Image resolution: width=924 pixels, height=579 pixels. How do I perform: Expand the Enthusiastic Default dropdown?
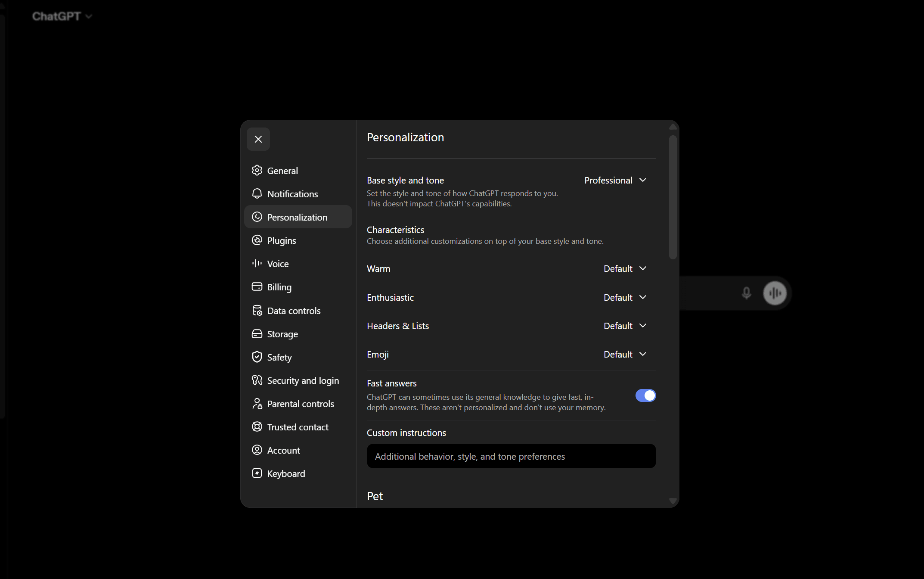[625, 297]
